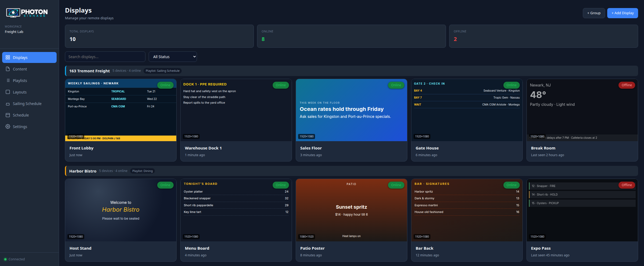Click the + Group button

click(594, 13)
